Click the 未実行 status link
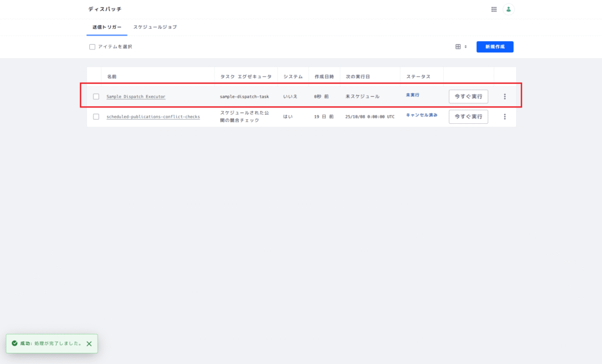The height and width of the screenshot is (364, 602). (x=413, y=95)
